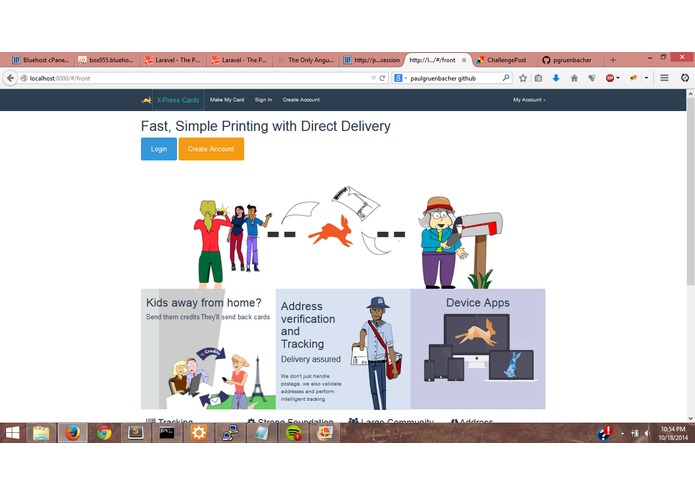Reload the page with the refresh icon
This screenshot has height=494, width=695.
383,78
